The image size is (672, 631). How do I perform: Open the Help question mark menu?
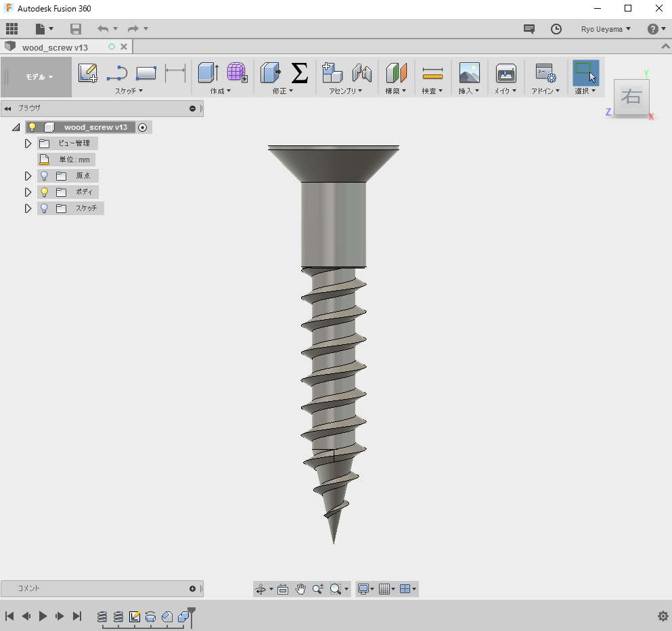pyautogui.click(x=656, y=29)
